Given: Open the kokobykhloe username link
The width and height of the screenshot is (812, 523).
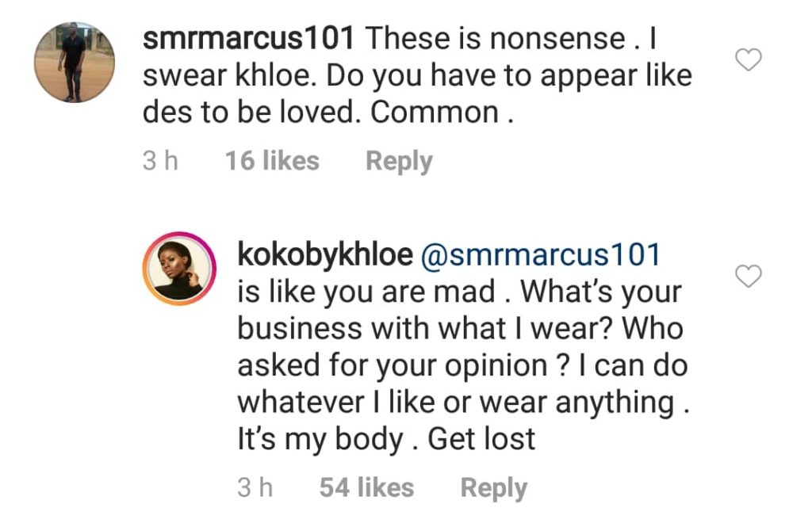Looking at the screenshot, I should (x=325, y=255).
